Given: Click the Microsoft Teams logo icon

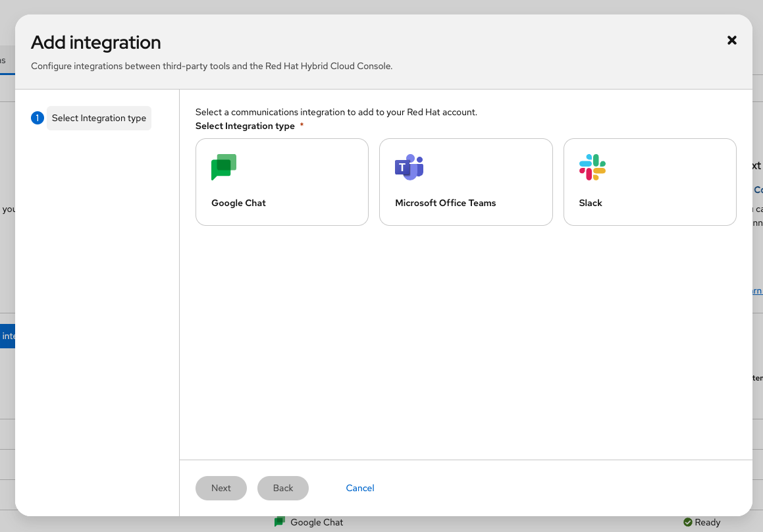Looking at the screenshot, I should click(409, 167).
